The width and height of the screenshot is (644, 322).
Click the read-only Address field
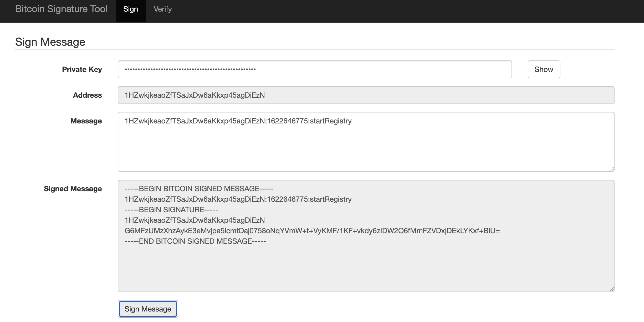(x=366, y=95)
